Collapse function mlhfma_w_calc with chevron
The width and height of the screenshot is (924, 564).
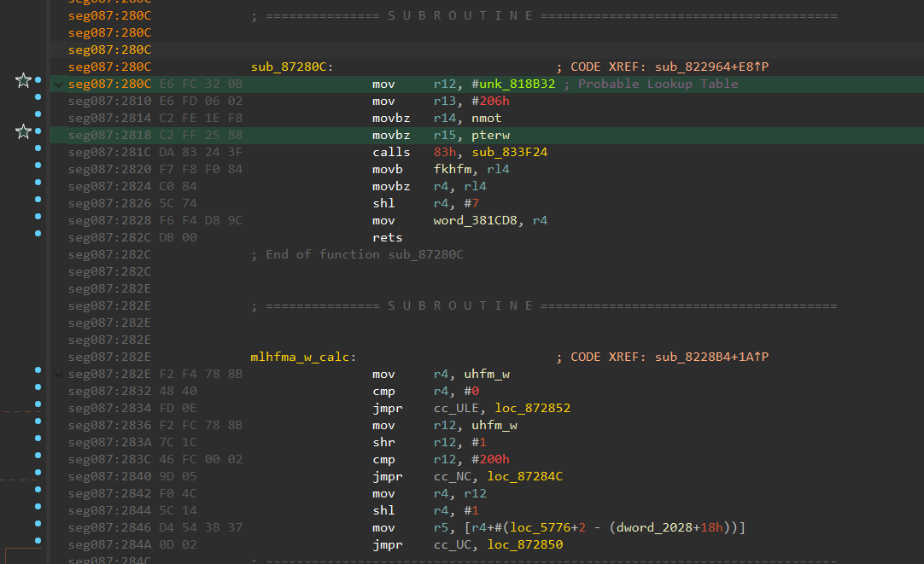click(58, 375)
